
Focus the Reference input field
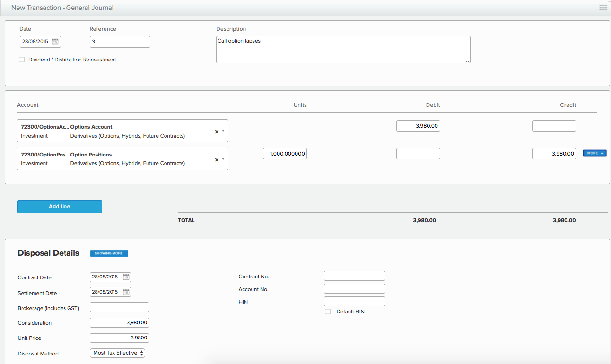point(120,42)
